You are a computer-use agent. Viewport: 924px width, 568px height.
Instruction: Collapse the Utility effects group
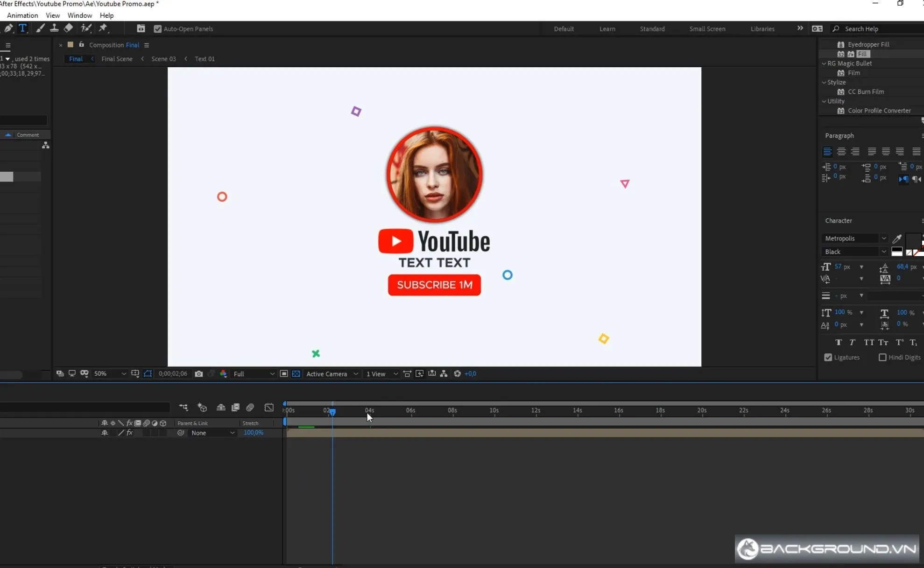[824, 101]
